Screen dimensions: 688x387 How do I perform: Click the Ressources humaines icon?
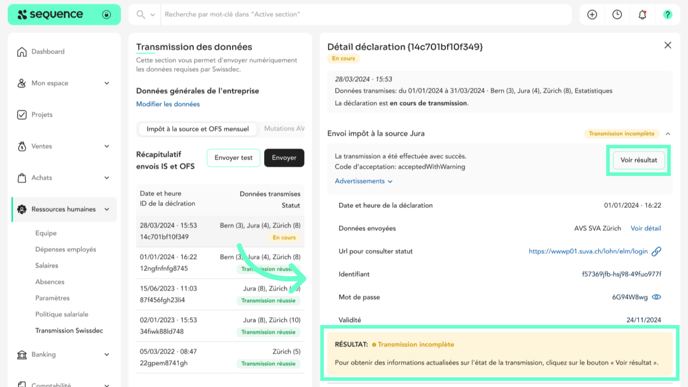tap(22, 210)
